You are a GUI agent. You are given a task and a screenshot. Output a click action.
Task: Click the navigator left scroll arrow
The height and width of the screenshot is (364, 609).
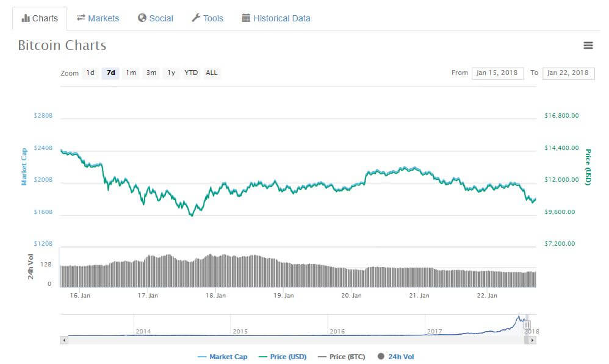65,340
